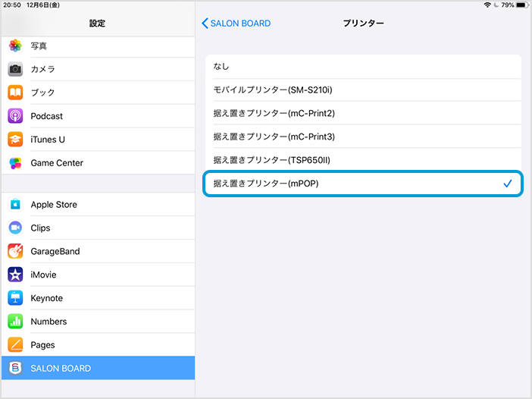Tap the Game Center icon

(x=15, y=163)
